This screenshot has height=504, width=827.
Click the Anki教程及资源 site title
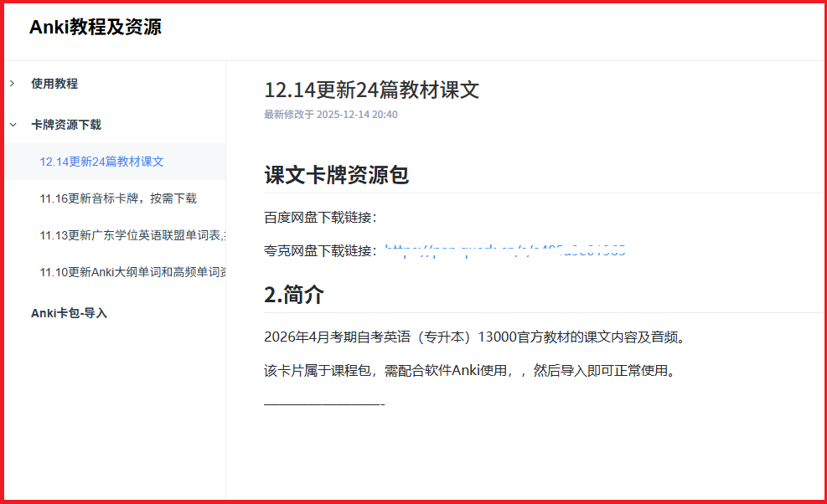point(96,26)
